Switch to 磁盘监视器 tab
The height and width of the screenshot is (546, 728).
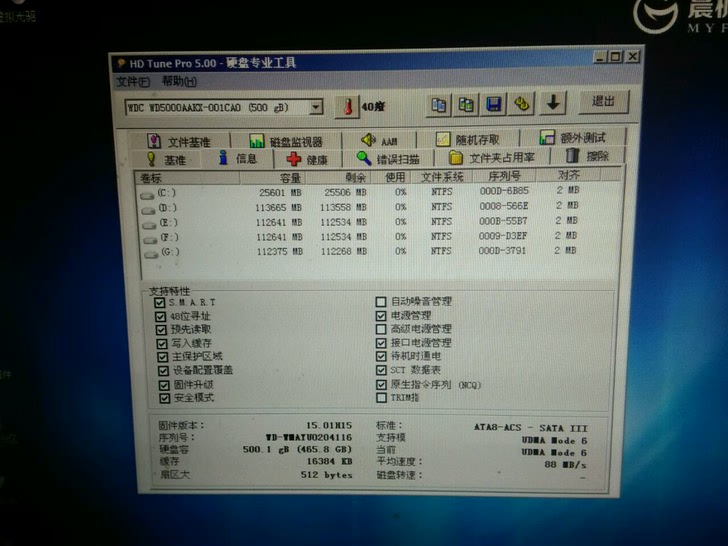click(286, 141)
